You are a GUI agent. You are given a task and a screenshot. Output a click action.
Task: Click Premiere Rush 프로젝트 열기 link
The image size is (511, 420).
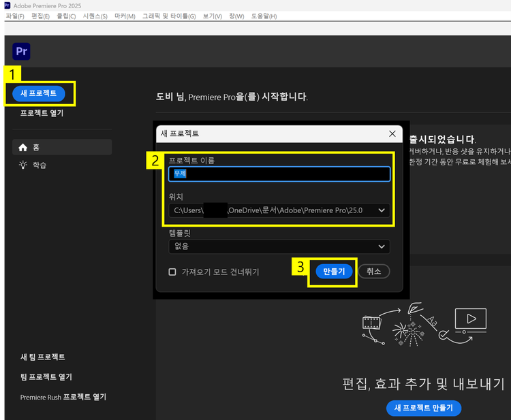(63, 397)
